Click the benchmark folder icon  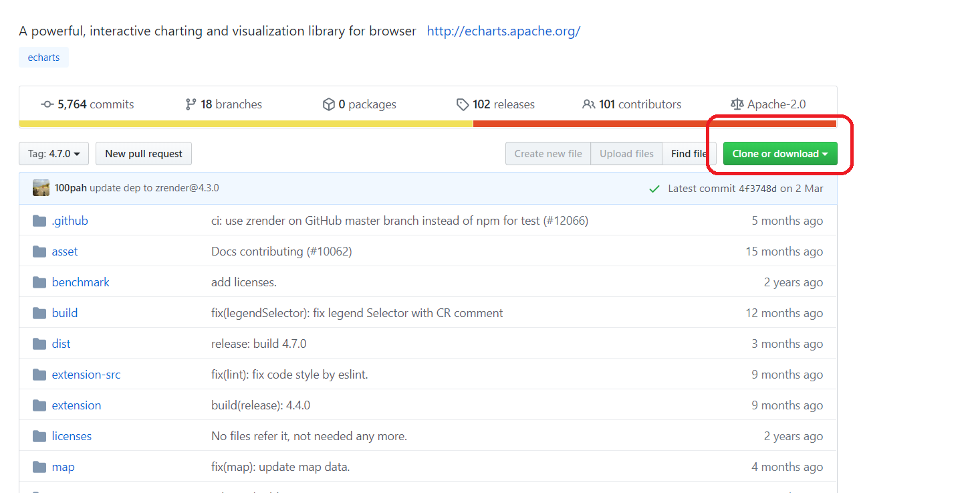(x=39, y=282)
